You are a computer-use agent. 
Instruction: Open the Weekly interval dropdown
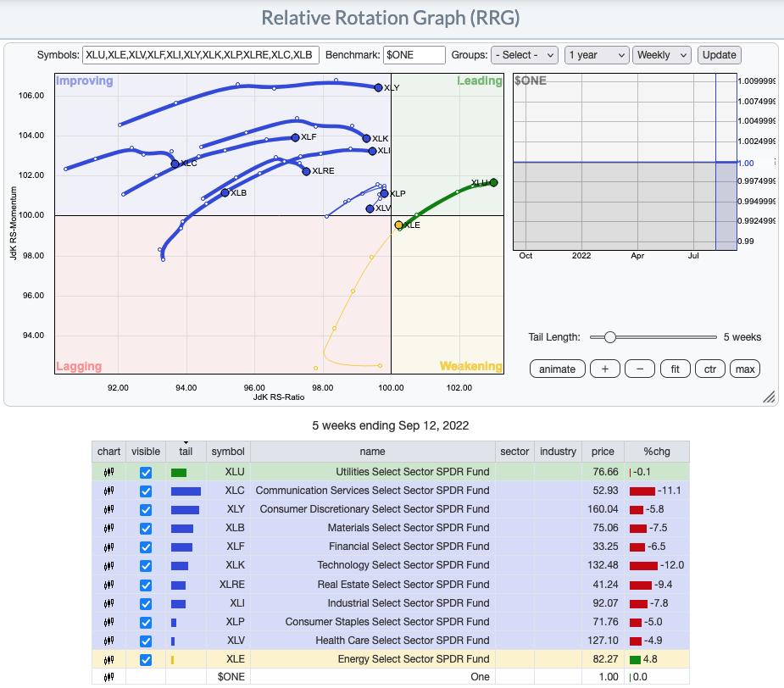tap(661, 55)
